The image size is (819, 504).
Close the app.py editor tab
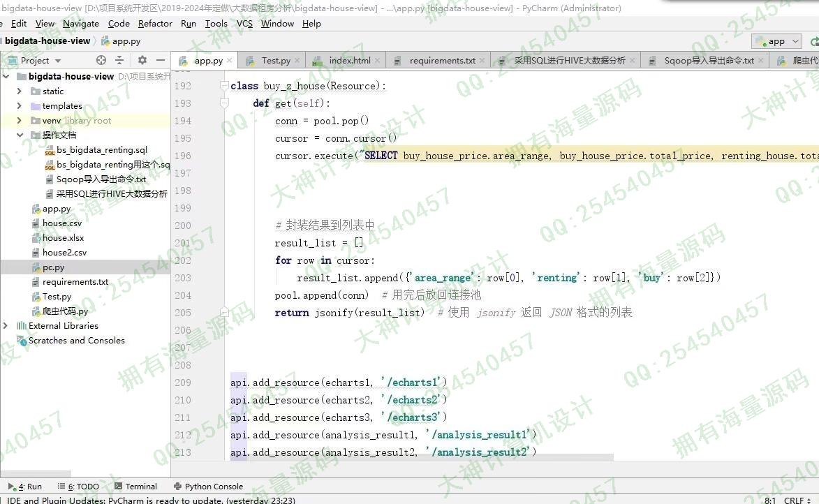point(229,61)
